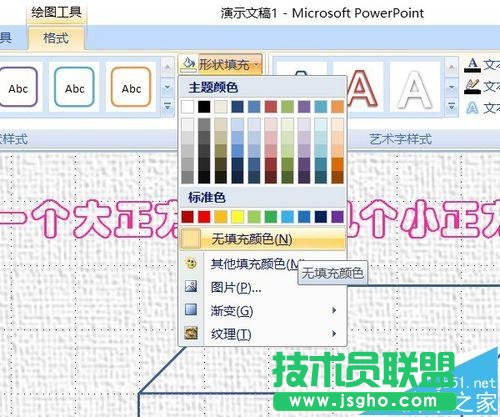The image size is (500, 417).
Task: Choose the teal-outlined Abc shape style
Action: point(75,87)
